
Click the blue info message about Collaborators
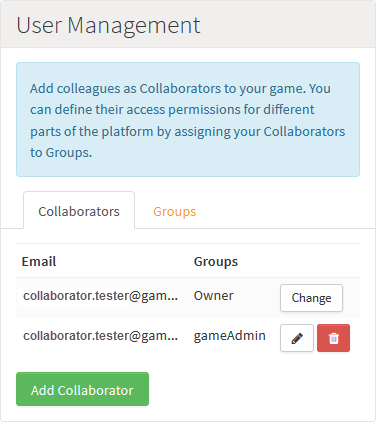click(x=188, y=119)
